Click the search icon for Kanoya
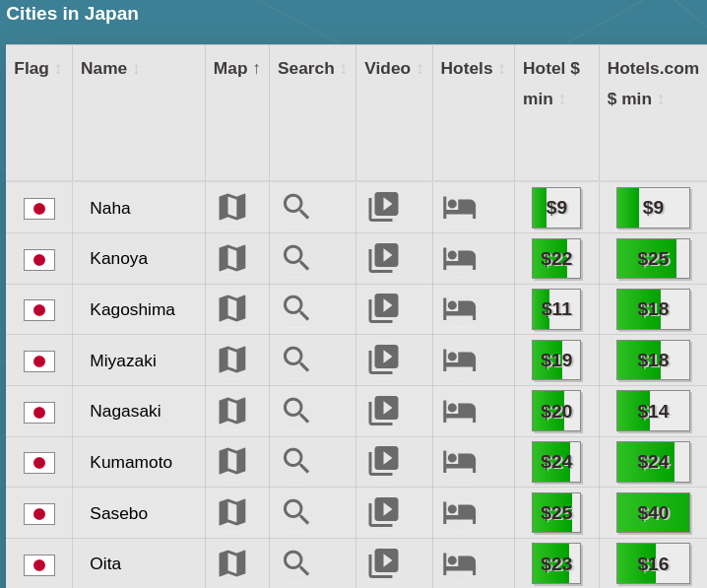 pyautogui.click(x=296, y=258)
